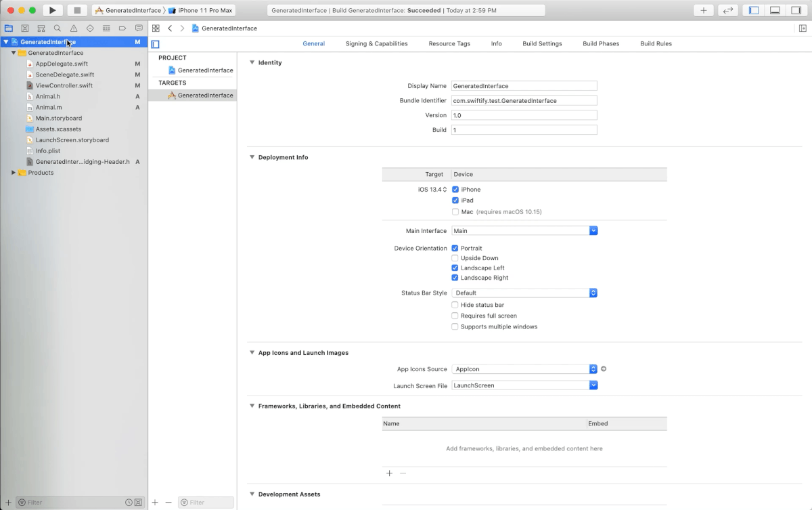This screenshot has width=812, height=510.
Task: Add a new file with navigator plus button
Action: coord(8,503)
